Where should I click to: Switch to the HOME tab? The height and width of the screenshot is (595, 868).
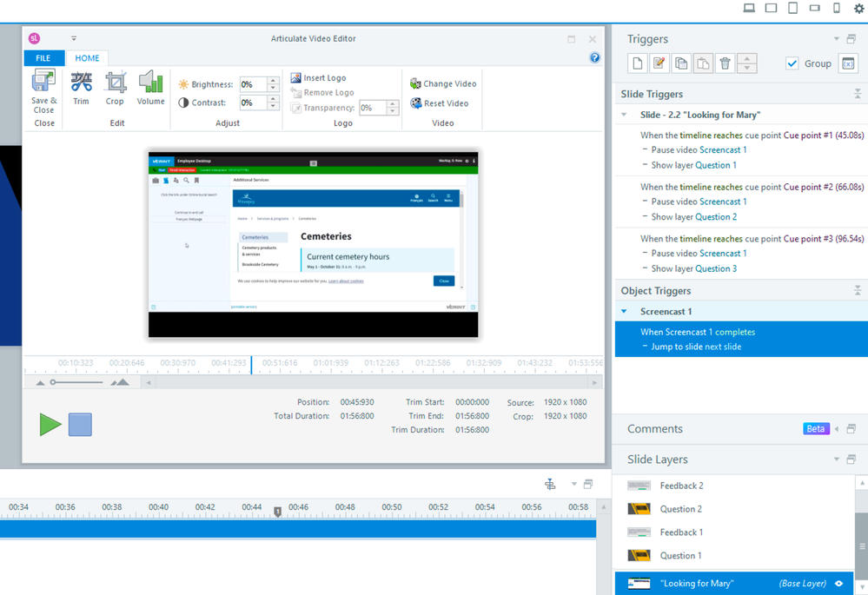point(87,58)
